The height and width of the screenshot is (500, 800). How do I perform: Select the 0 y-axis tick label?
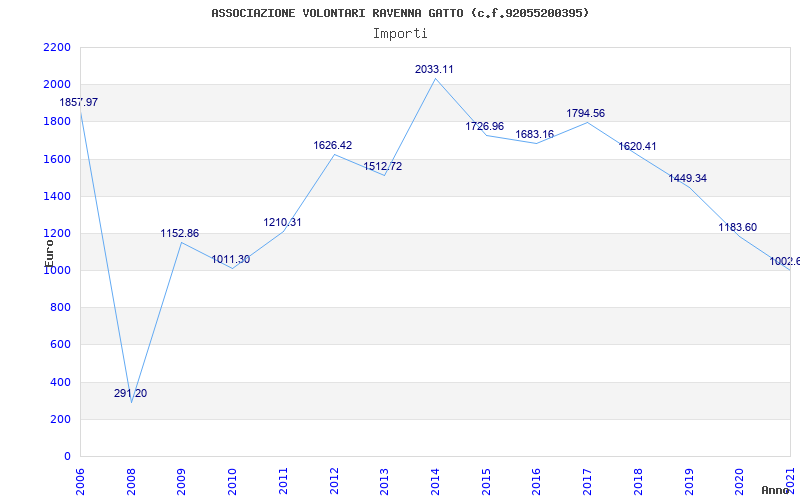tap(67, 457)
